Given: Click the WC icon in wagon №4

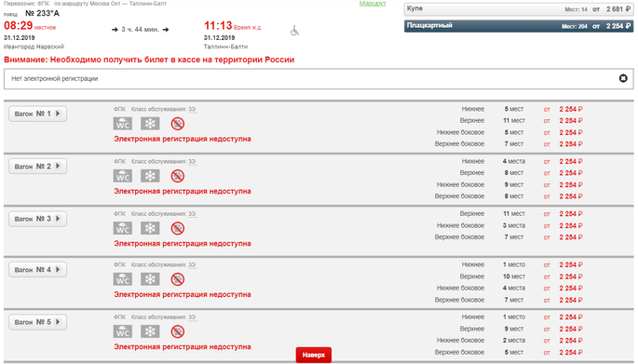Looking at the screenshot, I should [122, 279].
